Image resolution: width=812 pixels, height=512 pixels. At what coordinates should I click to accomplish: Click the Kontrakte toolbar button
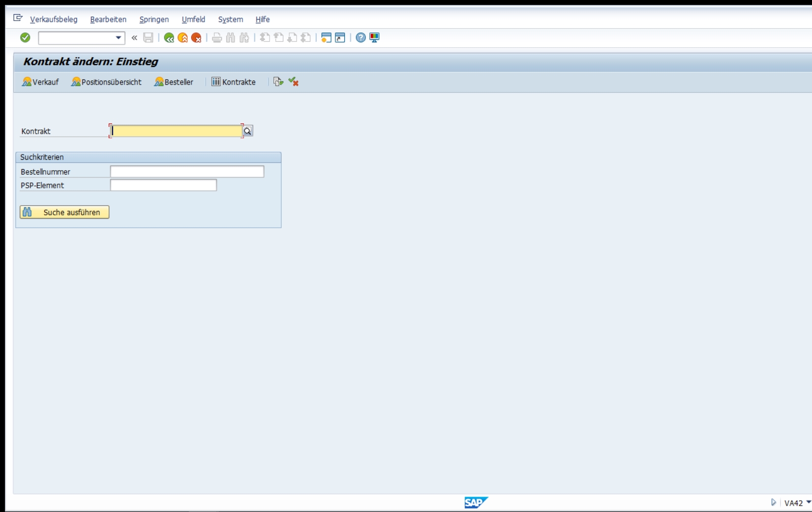(234, 82)
